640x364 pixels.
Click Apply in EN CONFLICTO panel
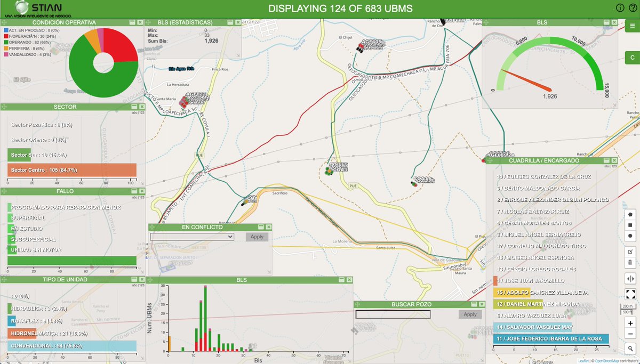click(x=257, y=237)
